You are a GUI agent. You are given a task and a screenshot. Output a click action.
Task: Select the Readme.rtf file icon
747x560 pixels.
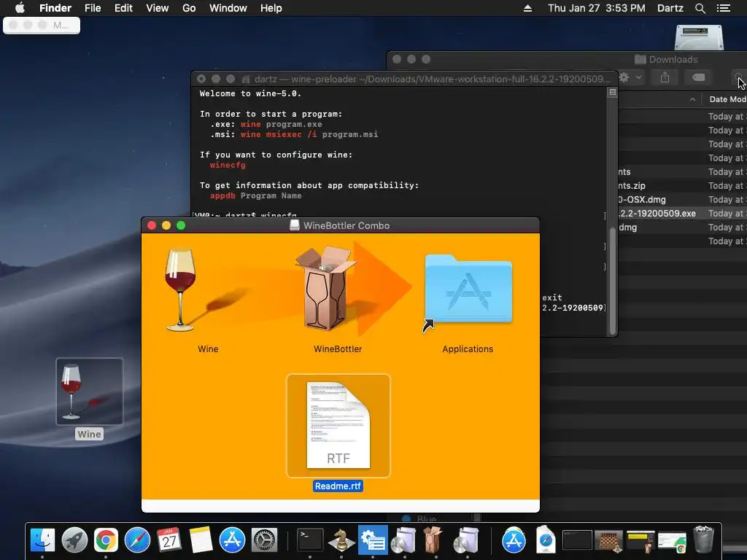[x=338, y=425]
